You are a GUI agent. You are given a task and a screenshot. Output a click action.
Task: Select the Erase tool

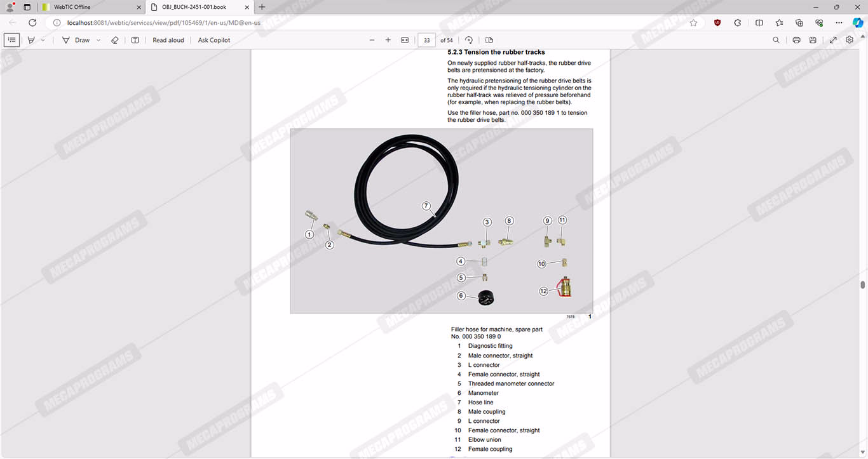click(115, 40)
